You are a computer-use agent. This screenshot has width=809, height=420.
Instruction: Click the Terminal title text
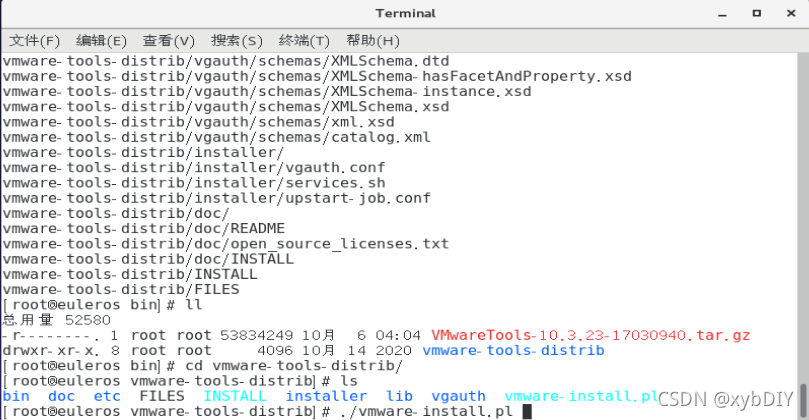click(406, 13)
